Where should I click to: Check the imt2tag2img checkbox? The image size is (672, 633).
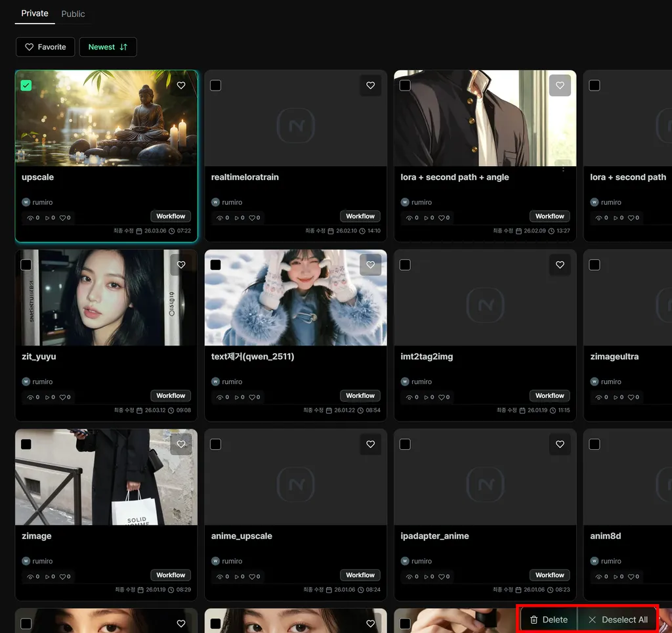[x=405, y=265]
